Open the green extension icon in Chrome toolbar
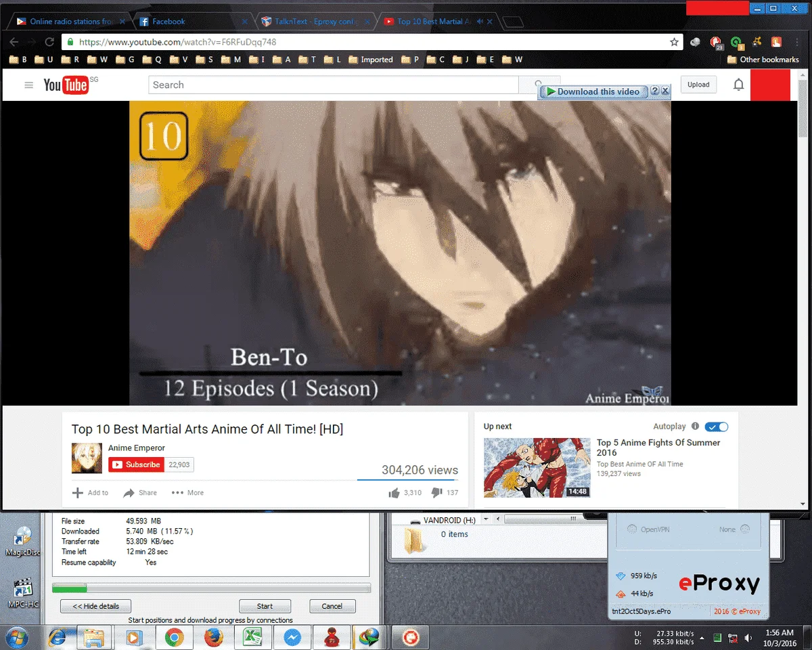 coord(737,42)
